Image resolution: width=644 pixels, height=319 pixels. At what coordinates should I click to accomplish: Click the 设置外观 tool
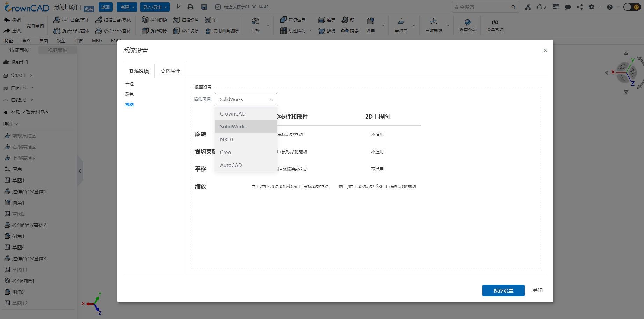[x=468, y=25]
